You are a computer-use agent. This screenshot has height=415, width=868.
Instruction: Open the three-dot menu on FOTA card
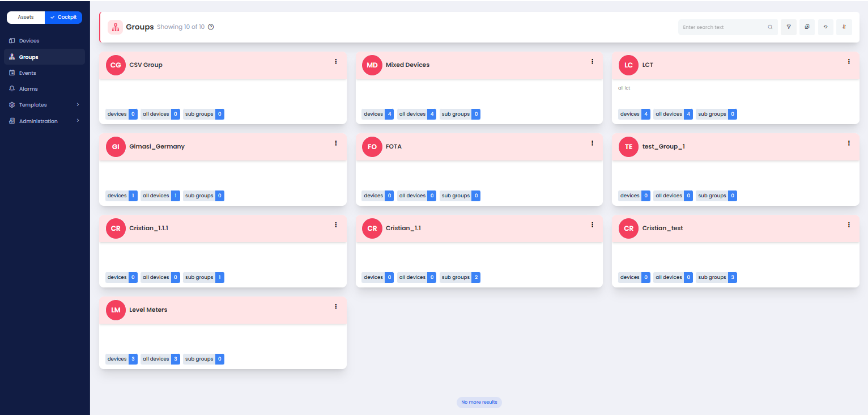592,143
